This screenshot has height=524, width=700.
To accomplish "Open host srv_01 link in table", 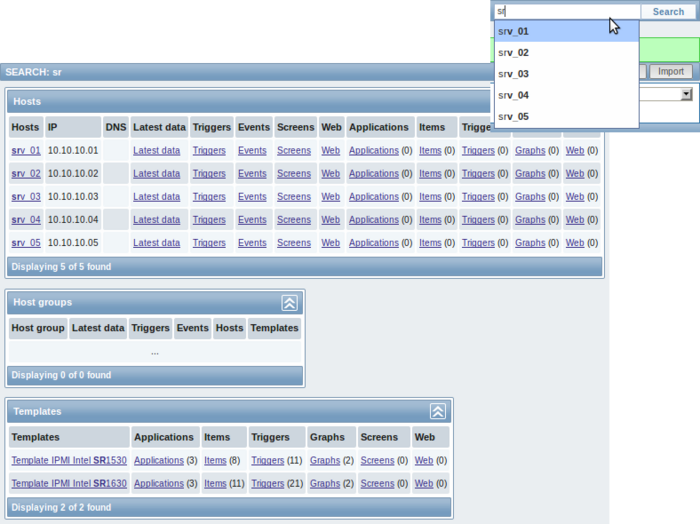I will tap(26, 150).
